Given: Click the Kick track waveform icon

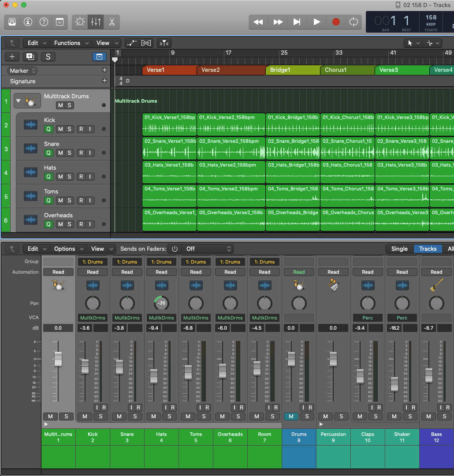Looking at the screenshot, I should 30,125.
